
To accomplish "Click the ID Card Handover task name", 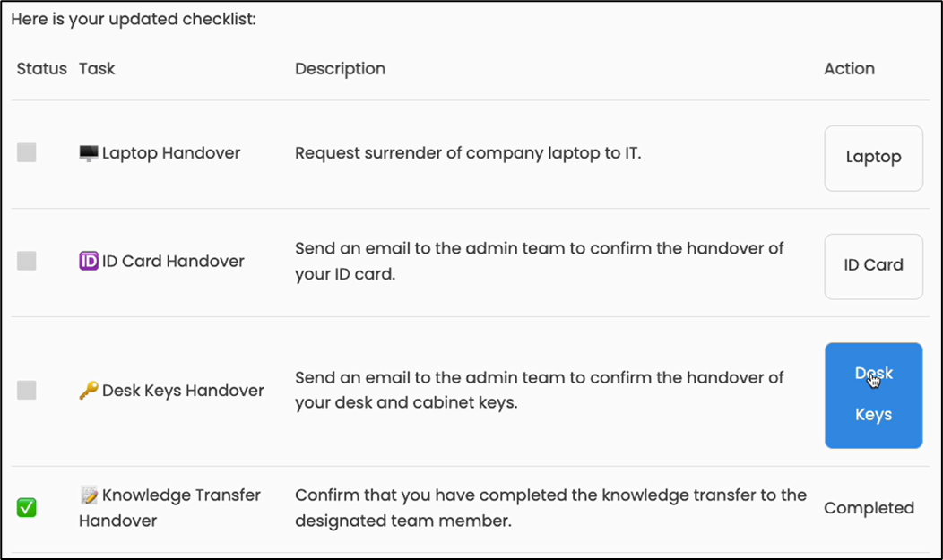I will click(x=173, y=262).
